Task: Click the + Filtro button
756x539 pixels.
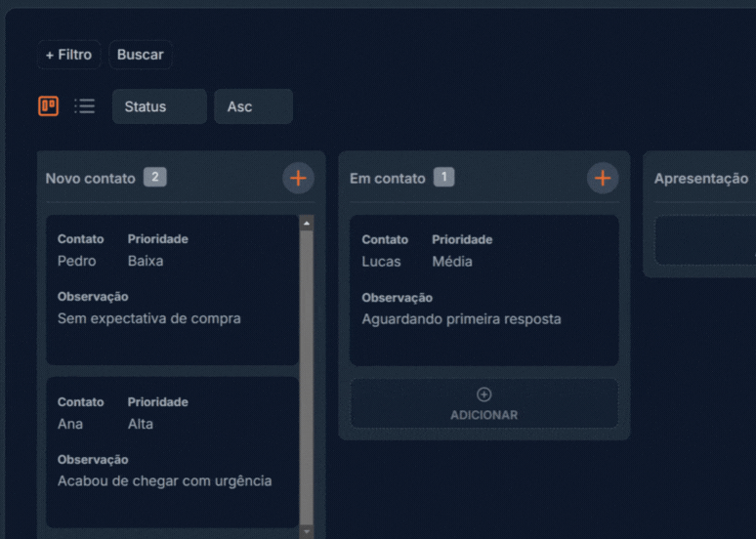Action: pos(68,55)
